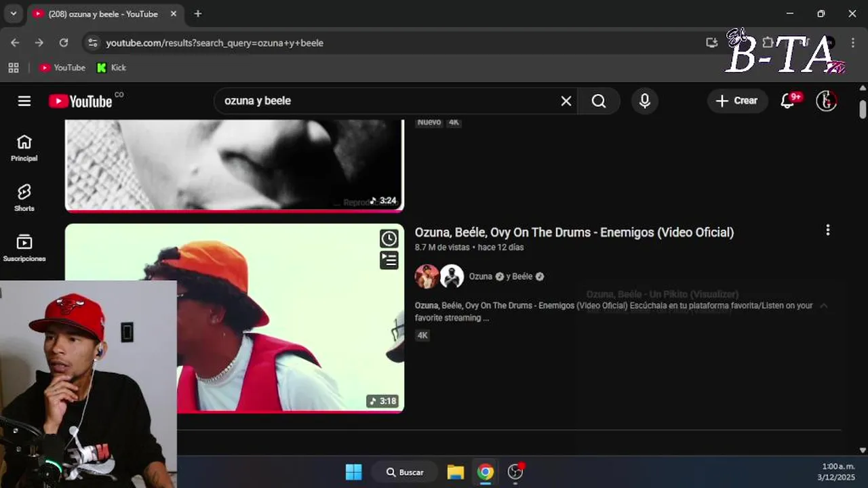The height and width of the screenshot is (488, 868).
Task: Open the red-badged app in taskbar
Action: pos(516,472)
